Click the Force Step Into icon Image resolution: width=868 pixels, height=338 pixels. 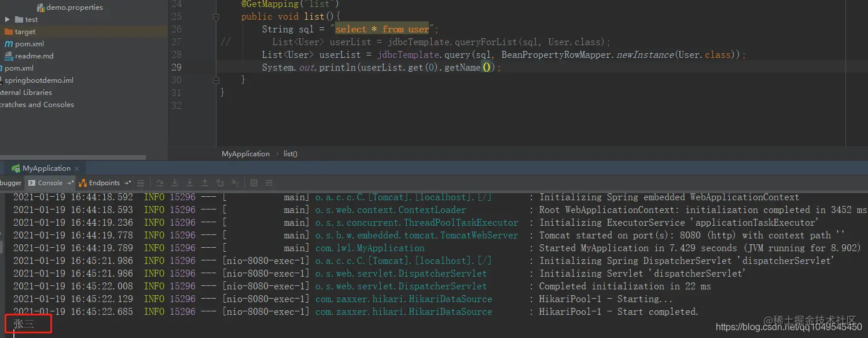[190, 183]
